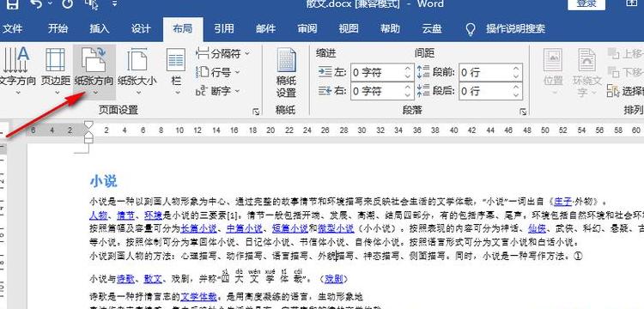Switch to the 审阅 review tab

(x=307, y=28)
